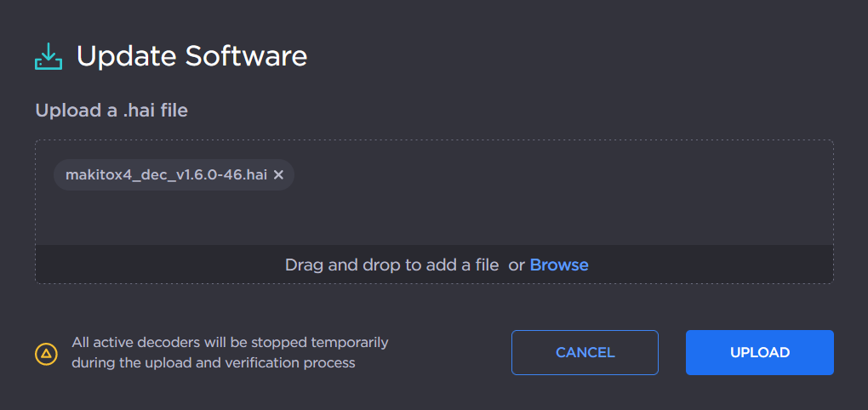
Task: Click the ".hai" text in the upload label
Action: pos(138,110)
